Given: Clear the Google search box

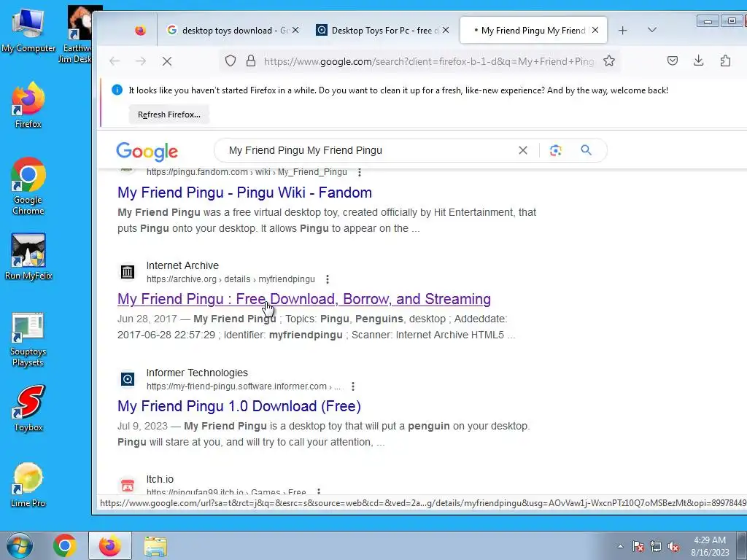Looking at the screenshot, I should (x=522, y=150).
